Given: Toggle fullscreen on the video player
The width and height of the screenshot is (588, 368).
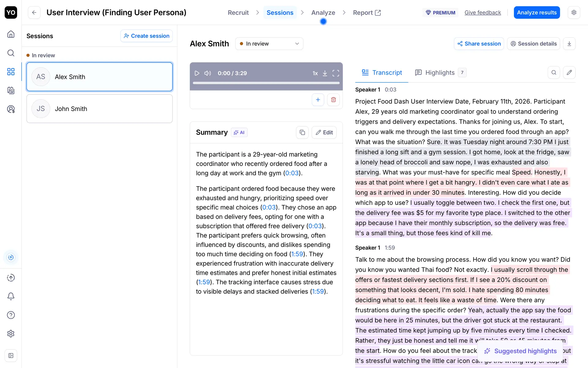Looking at the screenshot, I should coord(336,73).
